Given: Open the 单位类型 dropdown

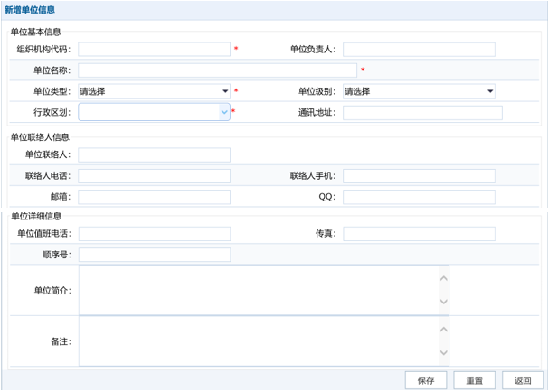Looking at the screenshot, I should [x=154, y=91].
